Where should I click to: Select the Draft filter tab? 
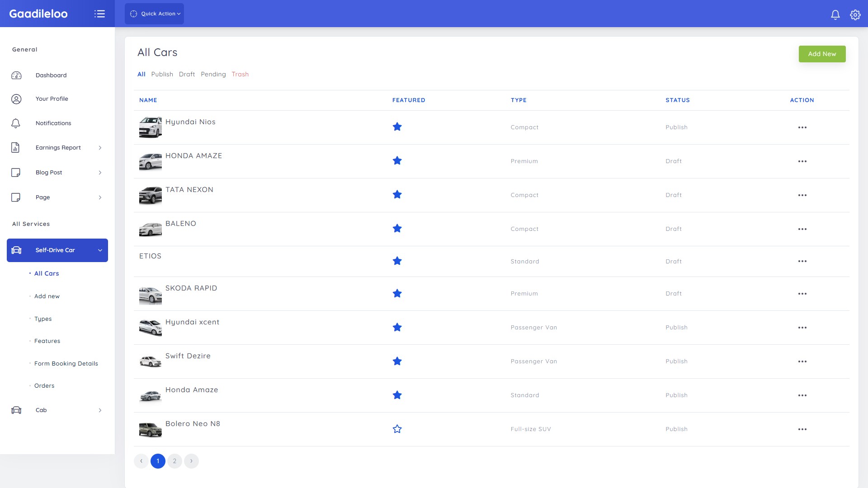pos(187,74)
